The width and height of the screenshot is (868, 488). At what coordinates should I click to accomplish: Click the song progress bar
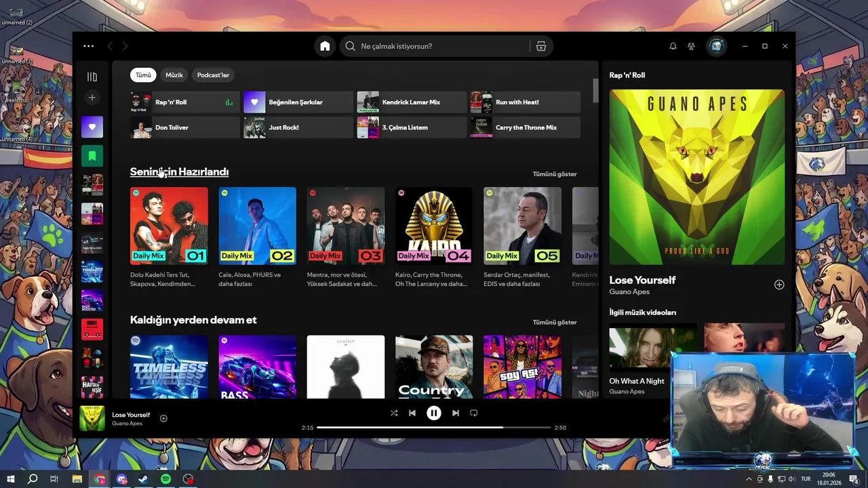click(434, 428)
